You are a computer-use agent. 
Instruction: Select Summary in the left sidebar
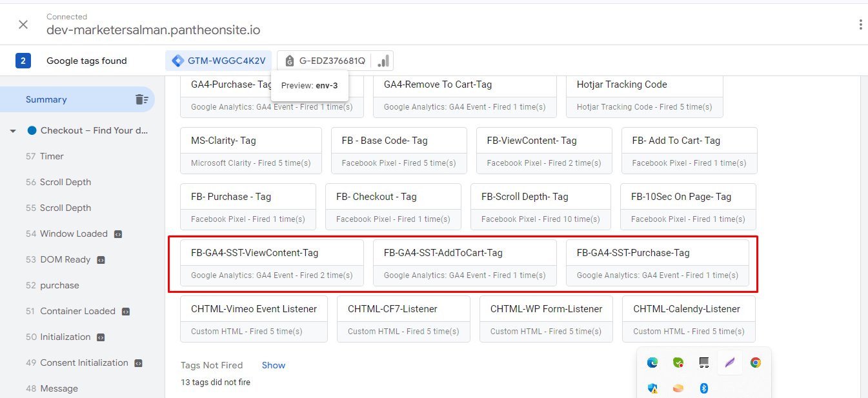(x=46, y=99)
